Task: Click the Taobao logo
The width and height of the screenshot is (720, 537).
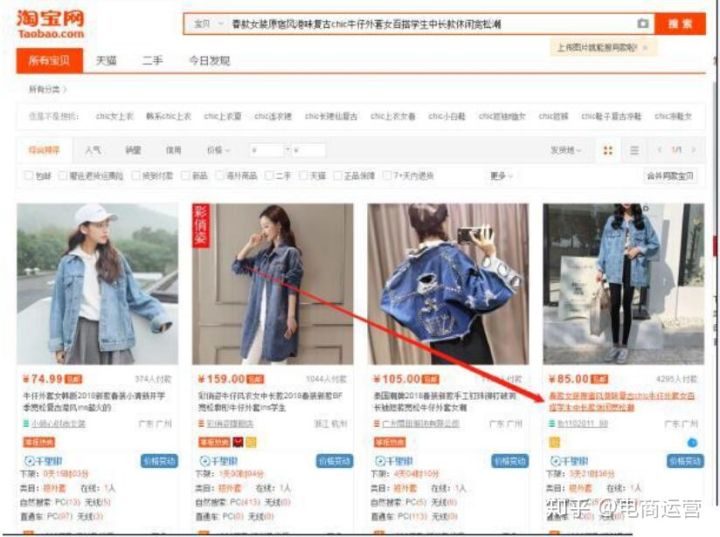Action: point(51,24)
